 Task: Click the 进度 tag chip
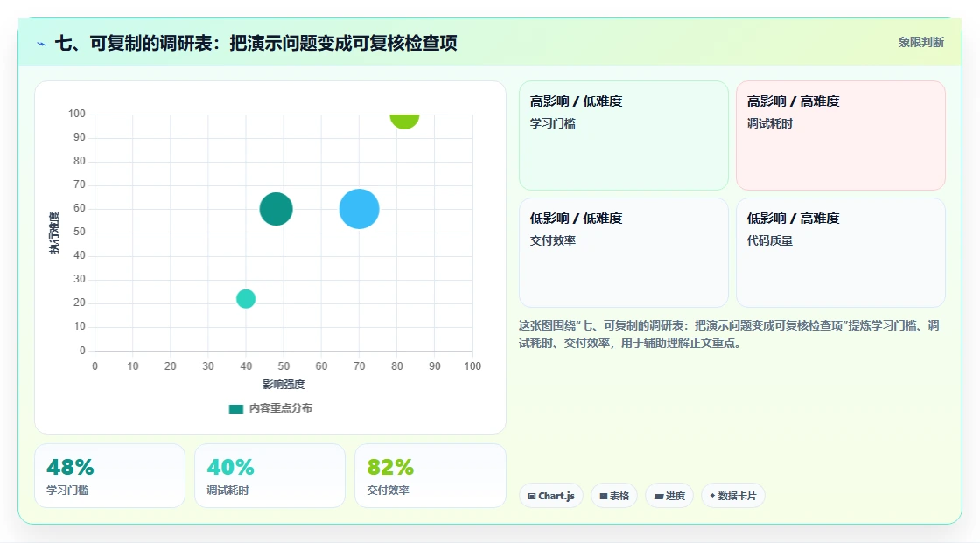669,496
